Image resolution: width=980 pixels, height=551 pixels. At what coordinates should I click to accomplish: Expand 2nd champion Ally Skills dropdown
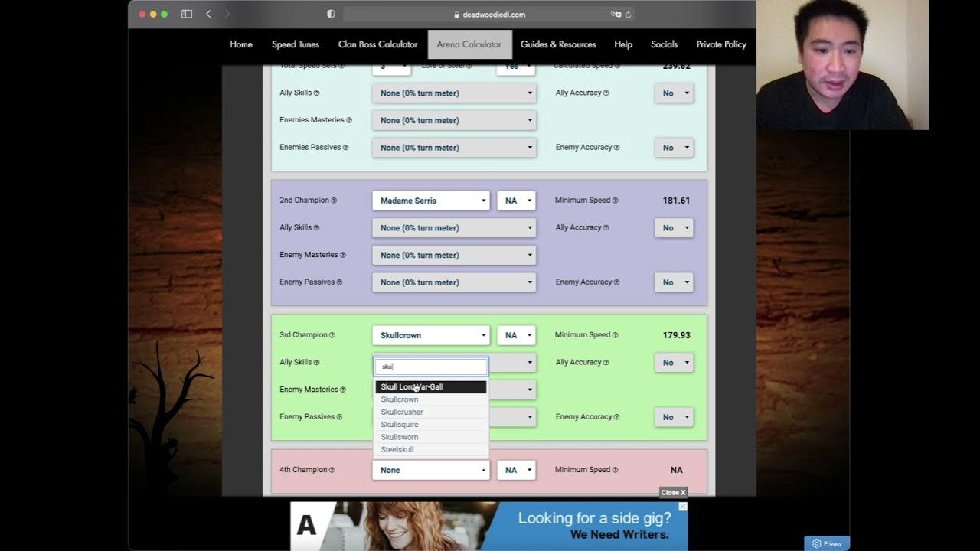coord(454,228)
